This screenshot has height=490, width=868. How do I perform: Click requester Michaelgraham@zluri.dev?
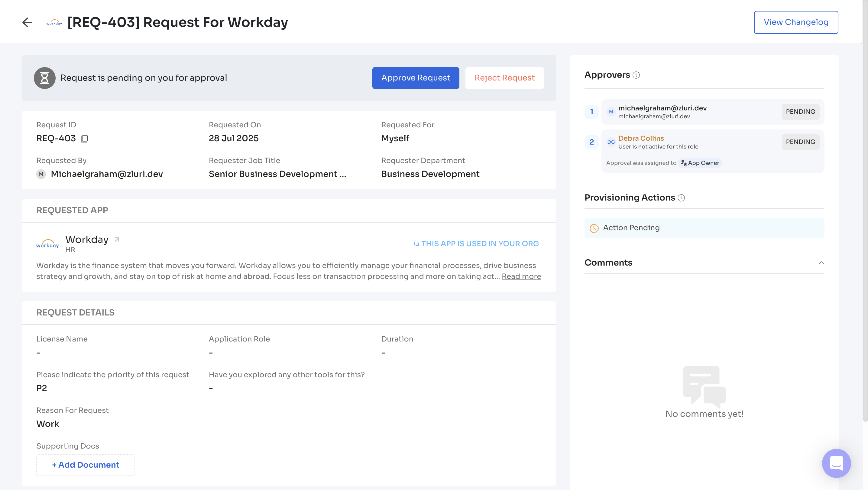tap(107, 174)
